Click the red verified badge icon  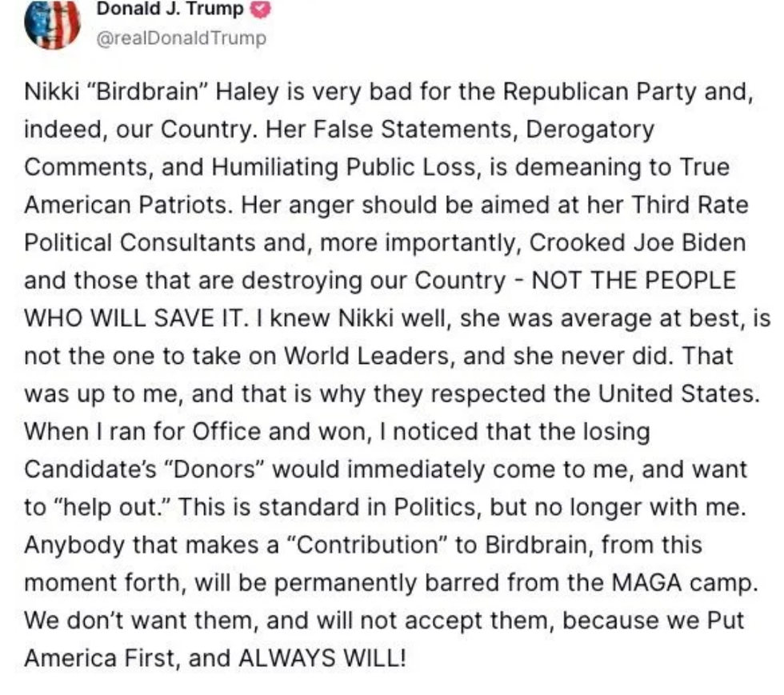click(262, 10)
